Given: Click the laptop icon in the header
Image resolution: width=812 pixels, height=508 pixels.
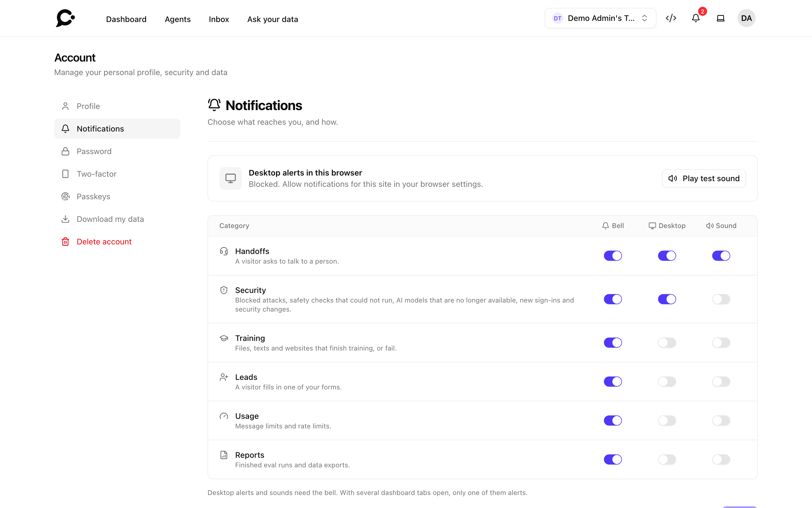Looking at the screenshot, I should pos(720,18).
